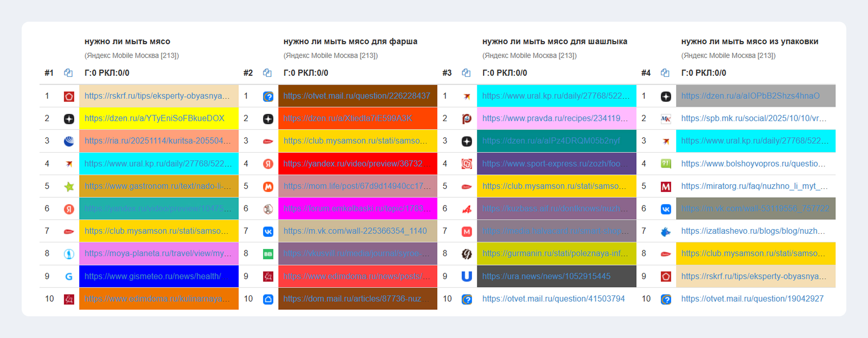Click the VK favicon in column #2
Image resolution: width=868 pixels, height=338 pixels.
tap(268, 232)
